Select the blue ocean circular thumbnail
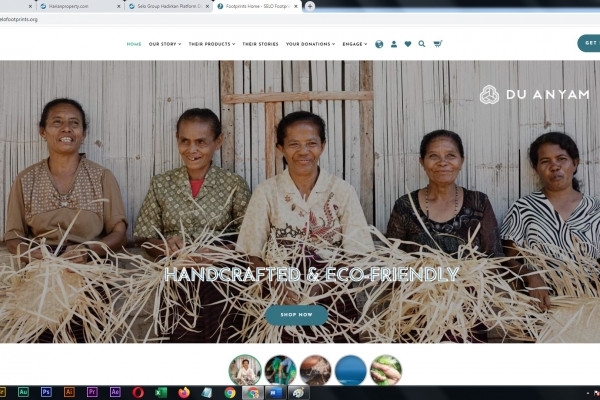This screenshot has width=600, height=400. (350, 370)
